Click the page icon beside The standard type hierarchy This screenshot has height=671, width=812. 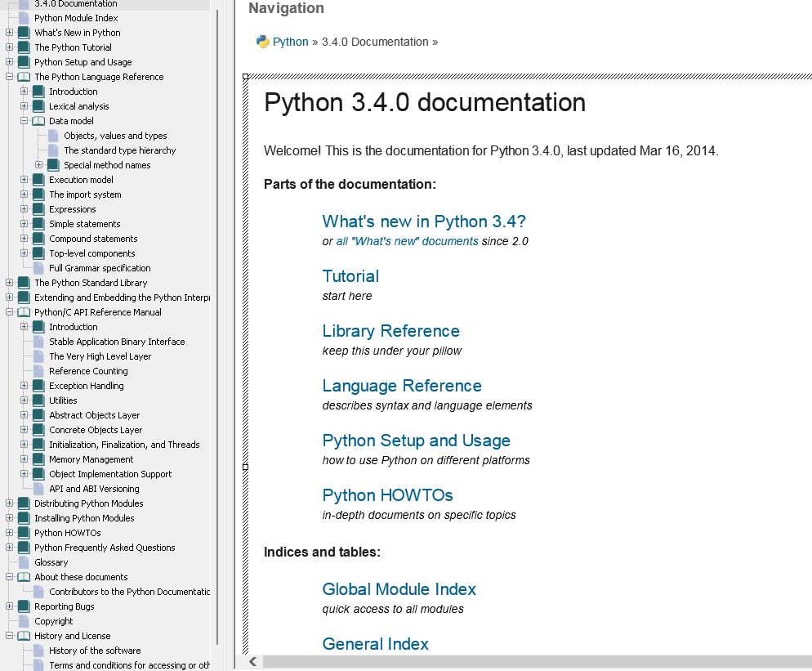point(53,150)
